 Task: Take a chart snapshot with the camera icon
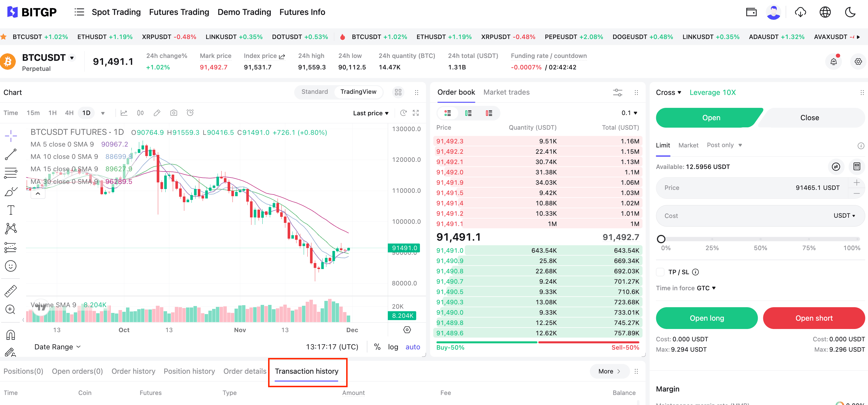[174, 113]
